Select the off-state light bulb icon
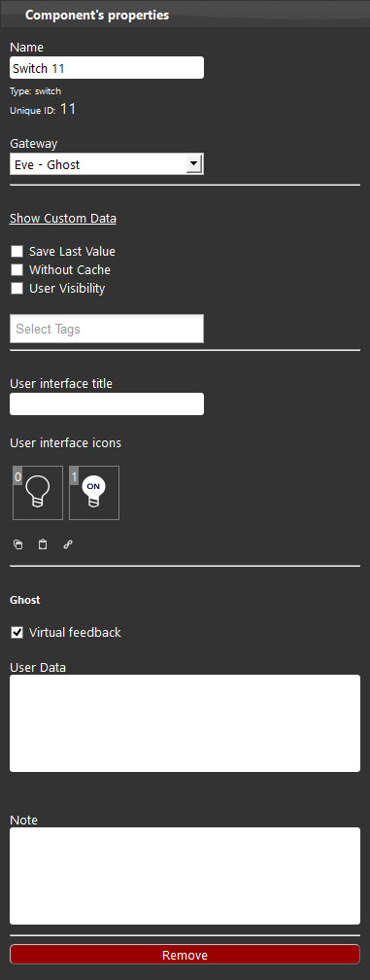 coord(38,493)
